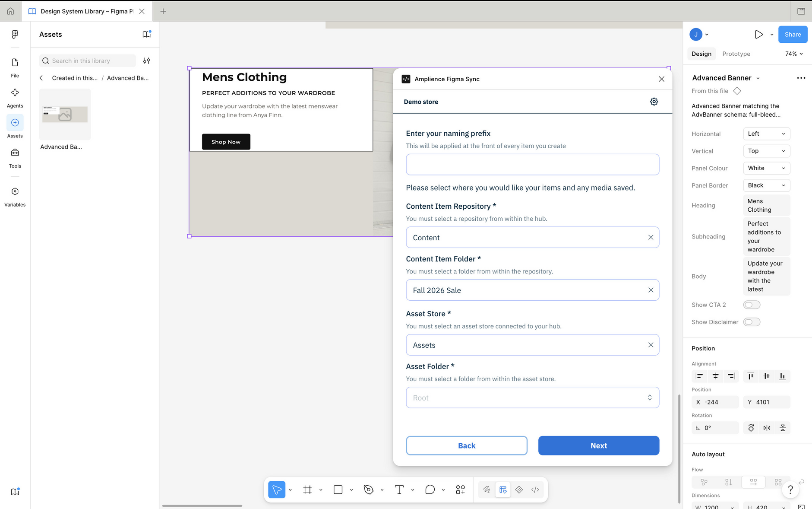Open the Panel Border Black dropdown
The height and width of the screenshot is (509, 812).
click(767, 185)
